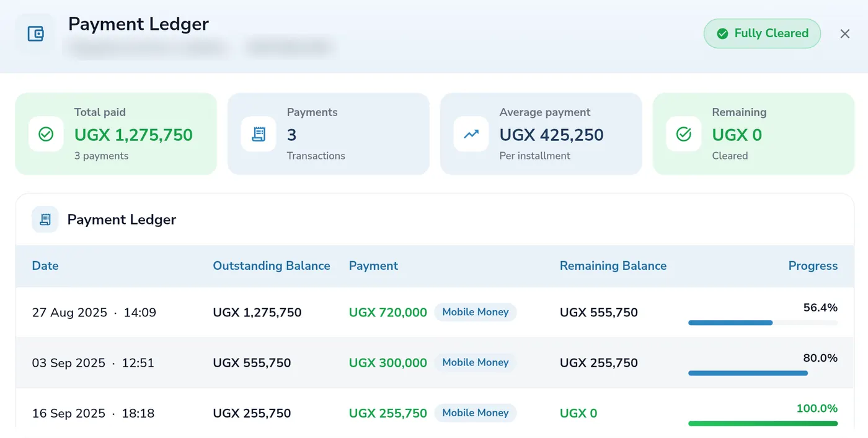Click the 80.0% percentage label
Image resolution: width=868 pixels, height=438 pixels.
pyautogui.click(x=820, y=358)
